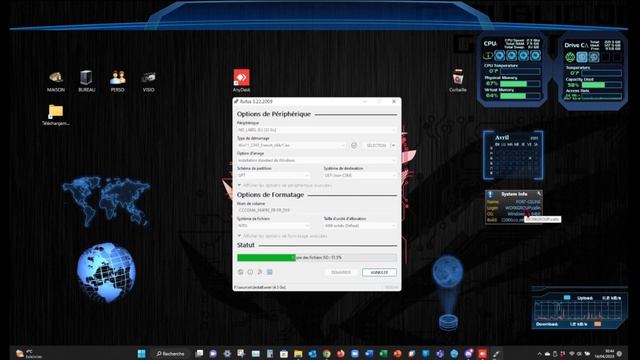Click the wrench icon on System Info widget
Image resolution: width=640 pixels, height=360 pixels.
[x=539, y=193]
